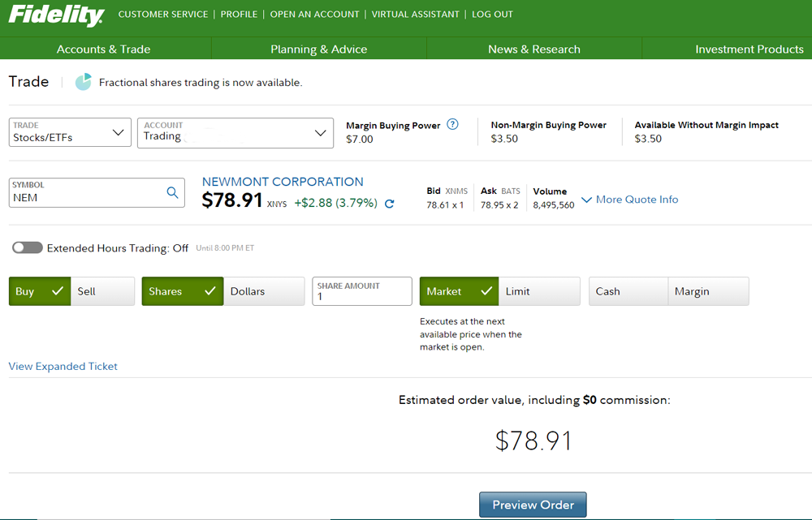Click the symbol search magnifier icon
This screenshot has width=812, height=520.
click(x=172, y=192)
